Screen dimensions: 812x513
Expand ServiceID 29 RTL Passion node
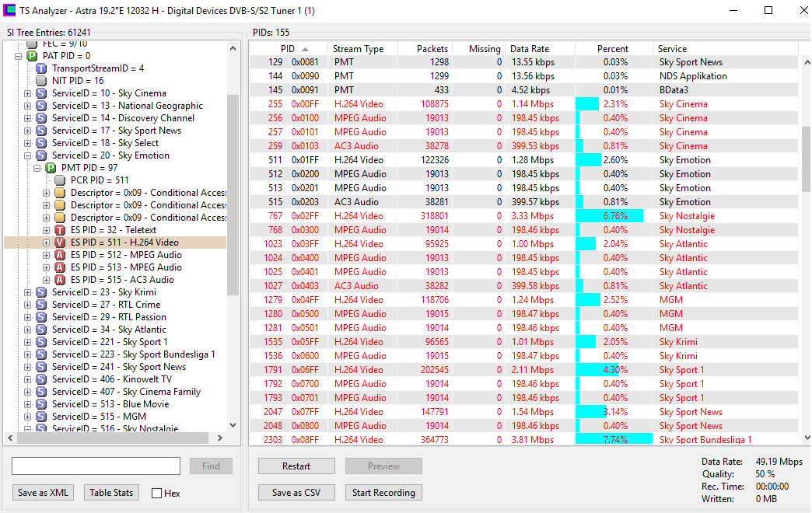click(28, 317)
